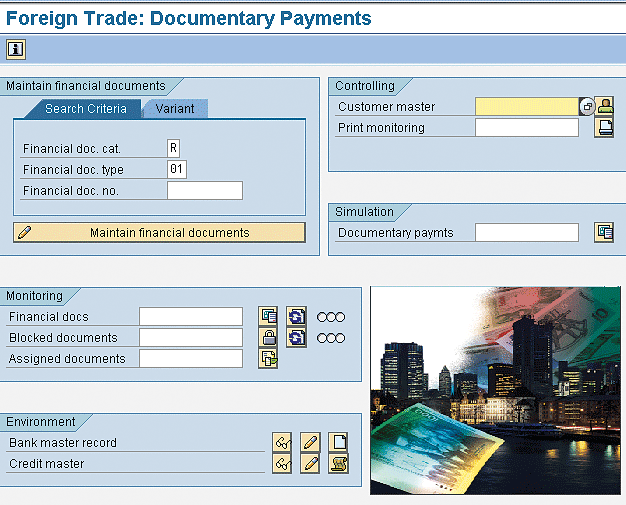
Task: Focus the Customer master input field
Action: [x=527, y=107]
